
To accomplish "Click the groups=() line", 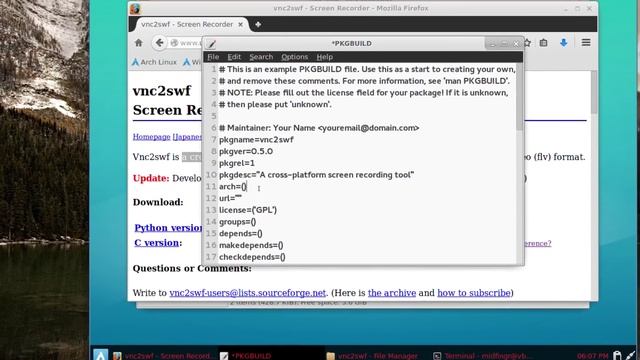I will (x=238, y=222).
